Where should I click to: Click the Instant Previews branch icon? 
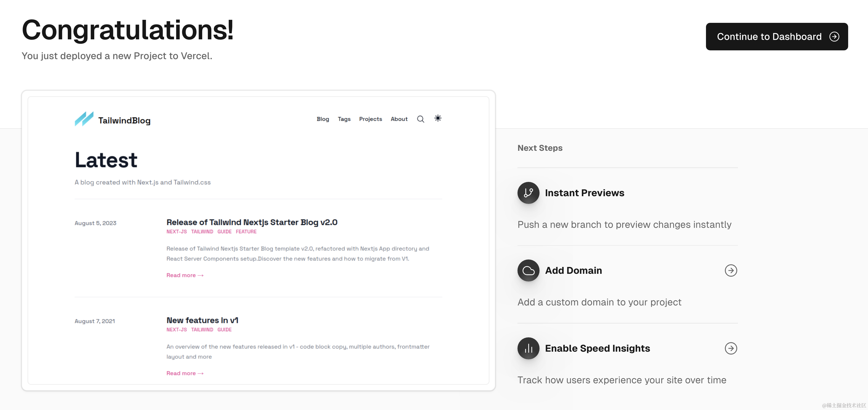(x=528, y=193)
